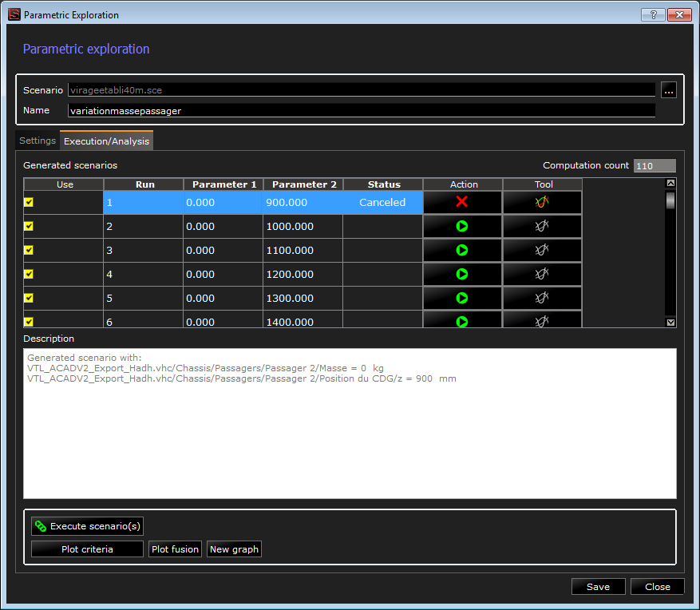
Task: Click into the Name input field
Action: (x=361, y=111)
